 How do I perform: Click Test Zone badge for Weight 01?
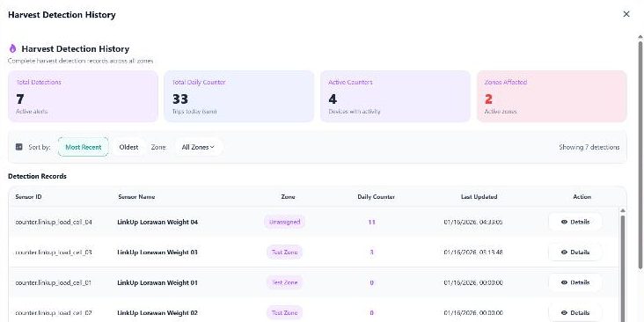point(285,282)
